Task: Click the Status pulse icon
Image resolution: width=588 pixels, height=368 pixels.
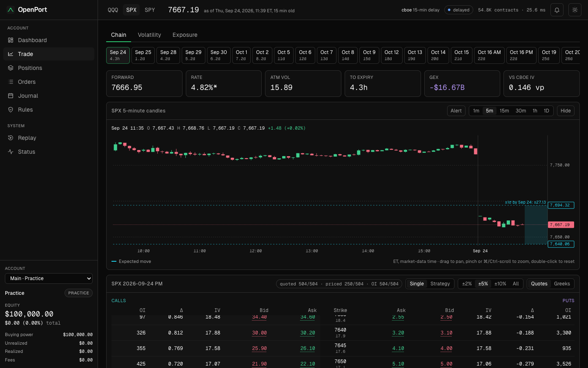Action: (11, 152)
